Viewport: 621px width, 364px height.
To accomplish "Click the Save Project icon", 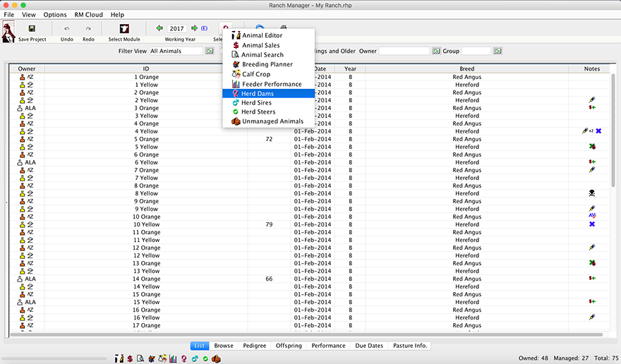I will [32, 29].
